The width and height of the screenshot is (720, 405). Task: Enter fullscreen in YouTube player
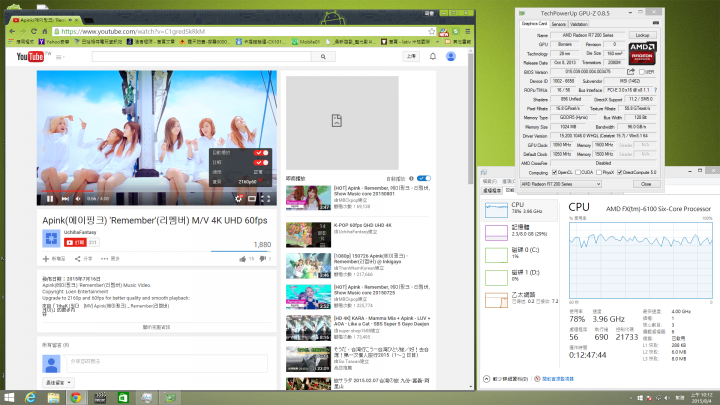[x=265, y=199]
